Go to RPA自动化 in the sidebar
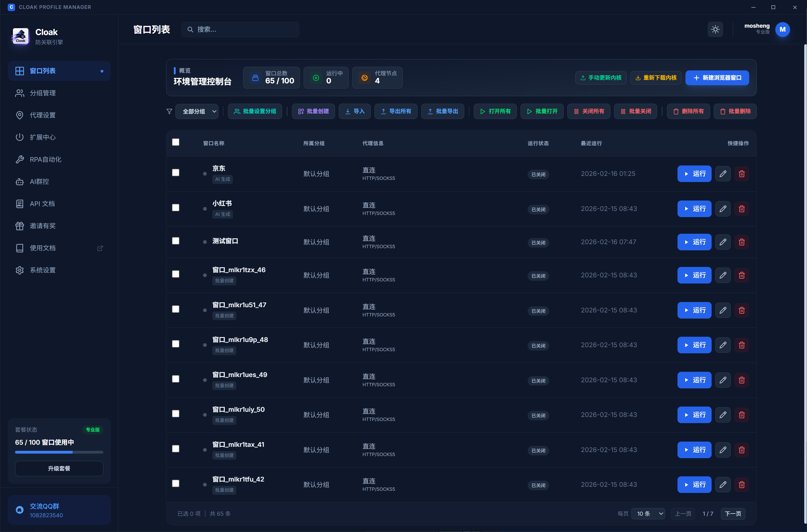 coord(46,160)
